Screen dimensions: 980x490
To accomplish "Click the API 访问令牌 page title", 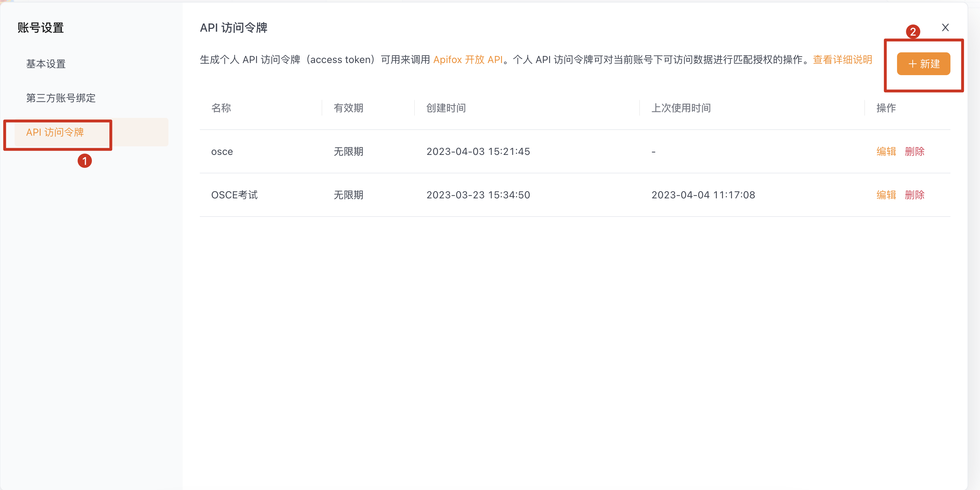I will [234, 28].
